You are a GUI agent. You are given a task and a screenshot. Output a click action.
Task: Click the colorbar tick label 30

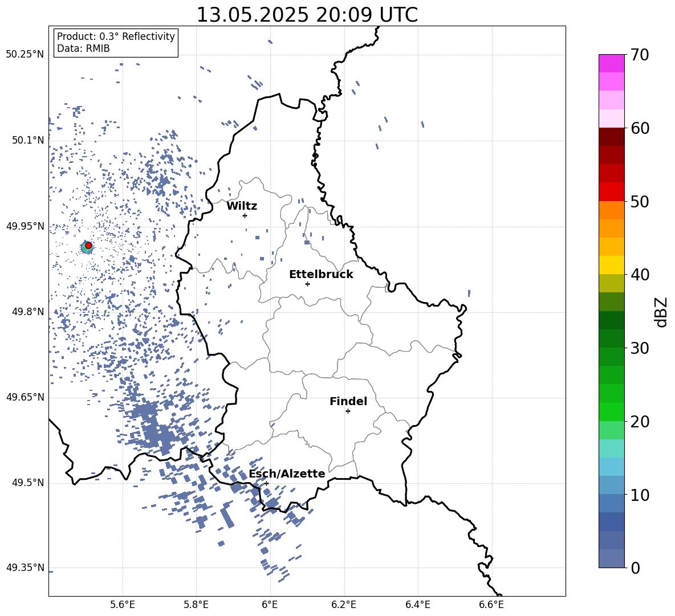pos(640,348)
